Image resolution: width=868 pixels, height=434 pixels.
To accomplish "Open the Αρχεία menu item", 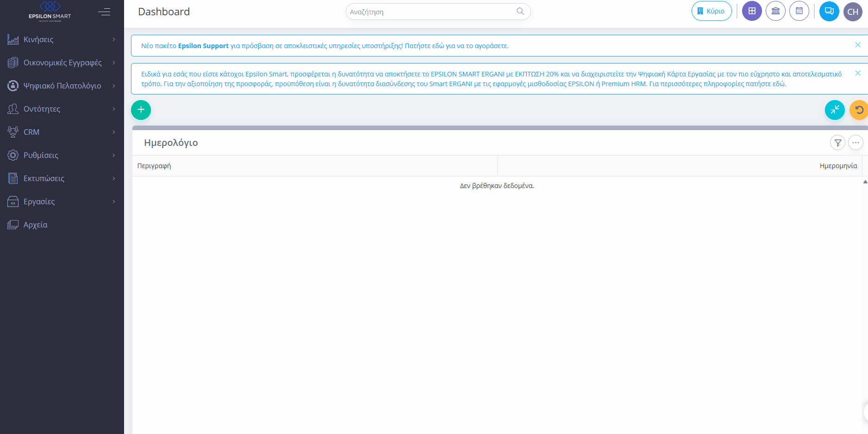I will click(x=62, y=225).
